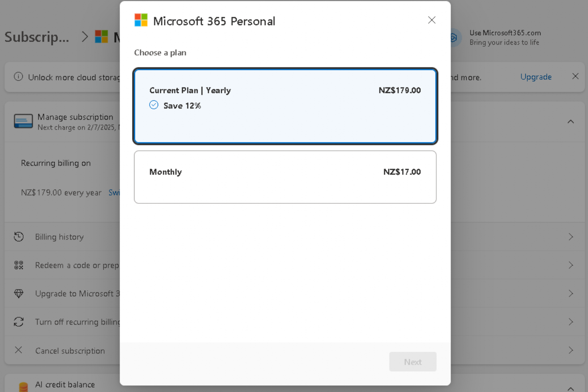The width and height of the screenshot is (588, 392).
Task: Click the credit card Manage subscription icon
Action: coord(23,121)
